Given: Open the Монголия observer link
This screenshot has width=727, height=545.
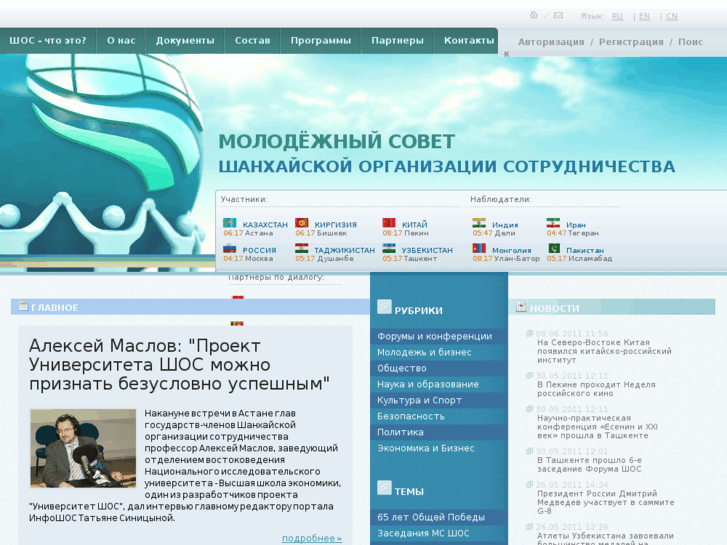Looking at the screenshot, I should coord(511,250).
